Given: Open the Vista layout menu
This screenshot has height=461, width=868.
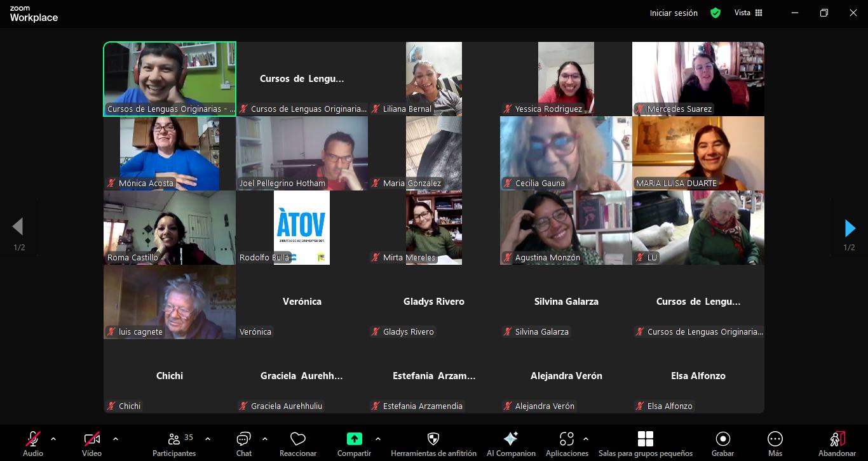Looking at the screenshot, I should pos(748,13).
